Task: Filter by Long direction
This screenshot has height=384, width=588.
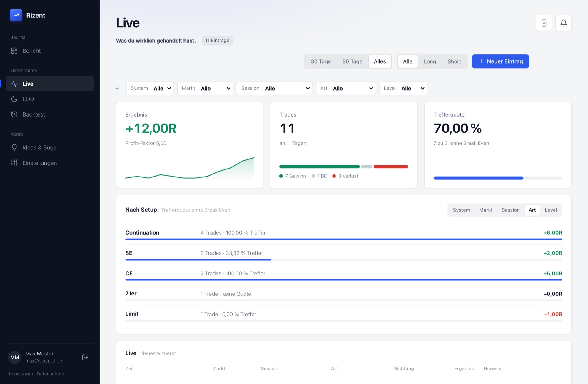Action: click(x=430, y=61)
